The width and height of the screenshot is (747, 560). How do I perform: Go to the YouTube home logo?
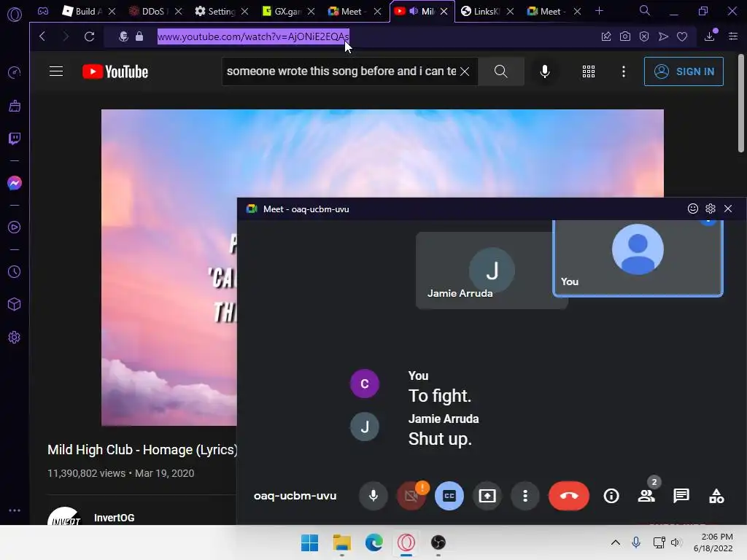115,71
